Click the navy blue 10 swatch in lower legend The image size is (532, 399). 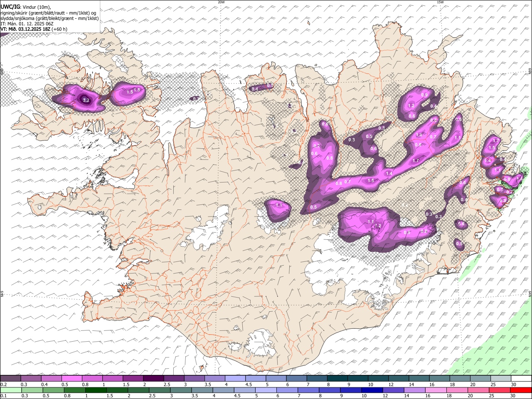(372, 390)
